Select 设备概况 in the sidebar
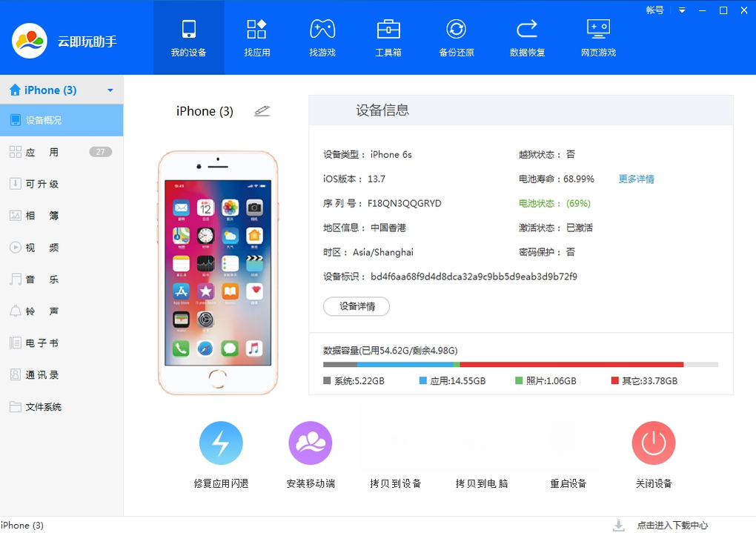Screen dimensions: 756x533 coord(62,120)
